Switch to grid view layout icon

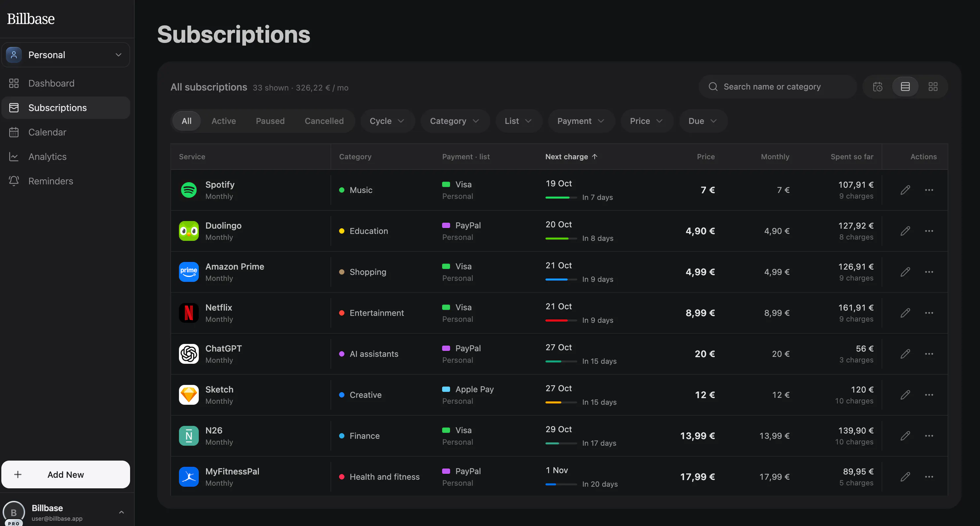(933, 87)
